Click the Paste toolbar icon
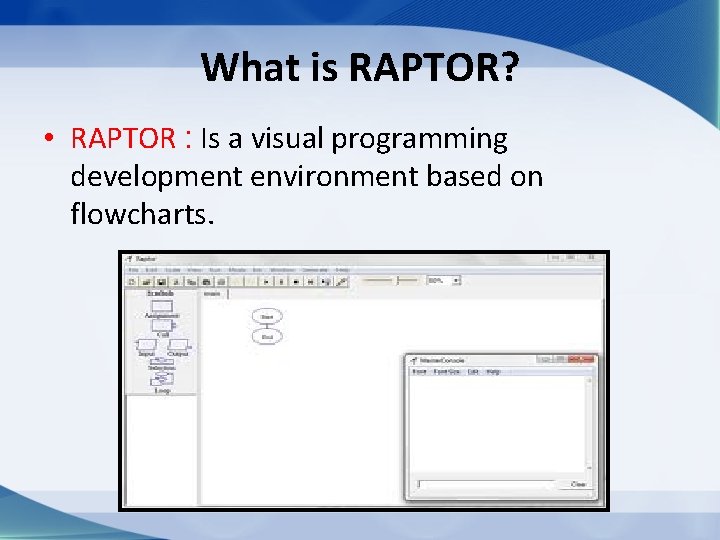 pos(207,281)
